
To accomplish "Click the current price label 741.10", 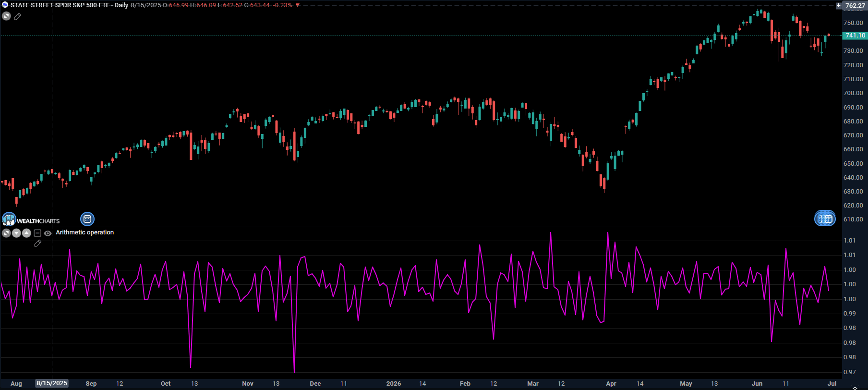I will tap(855, 36).
